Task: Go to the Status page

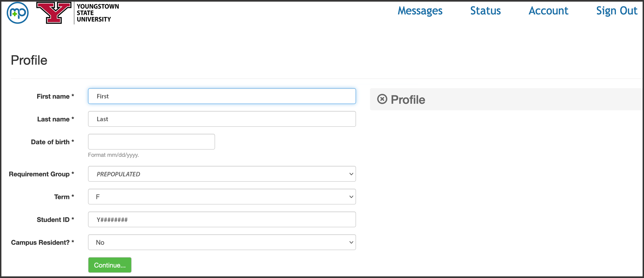Action: pyautogui.click(x=486, y=11)
